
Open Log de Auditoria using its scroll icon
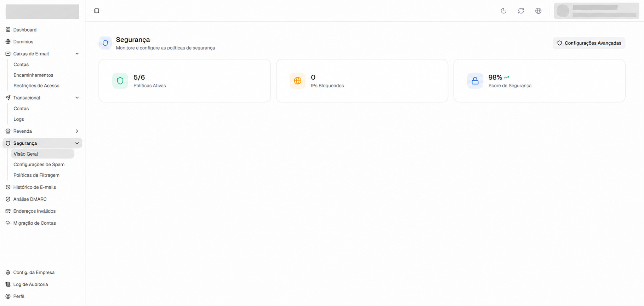coord(8,284)
